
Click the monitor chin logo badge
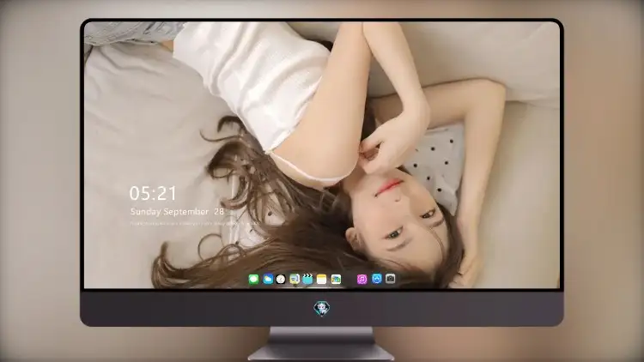tap(322, 308)
